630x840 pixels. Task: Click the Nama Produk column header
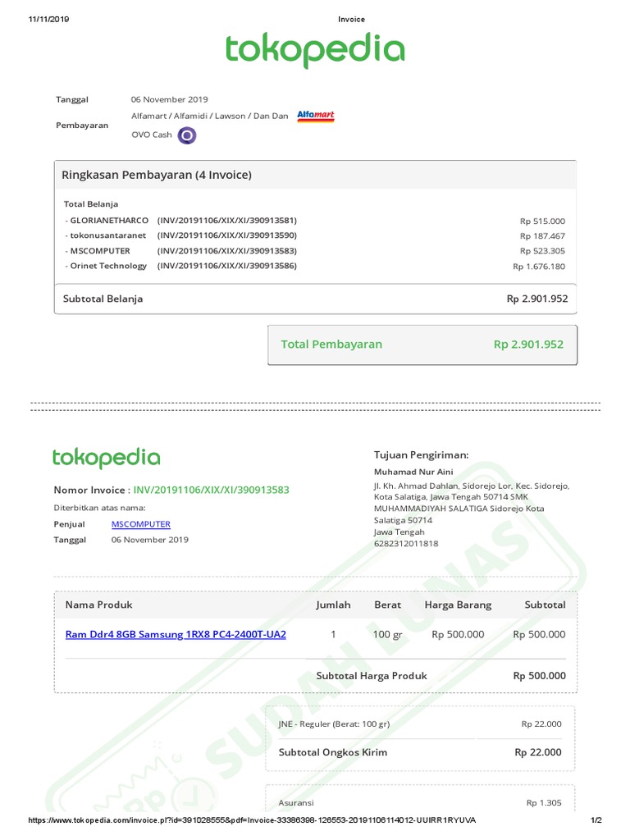point(98,605)
